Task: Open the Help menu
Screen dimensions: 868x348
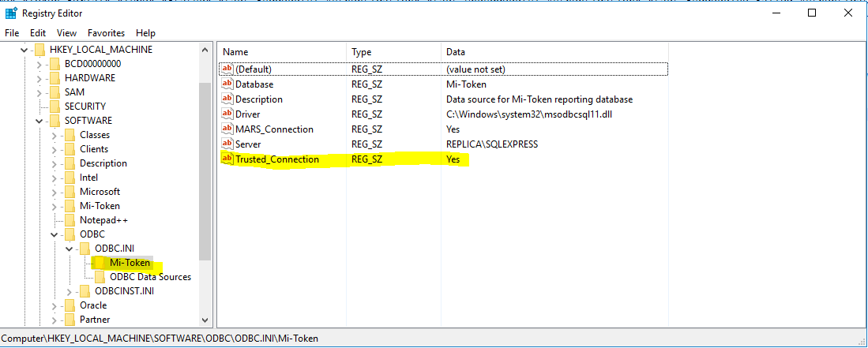Action: click(x=145, y=33)
